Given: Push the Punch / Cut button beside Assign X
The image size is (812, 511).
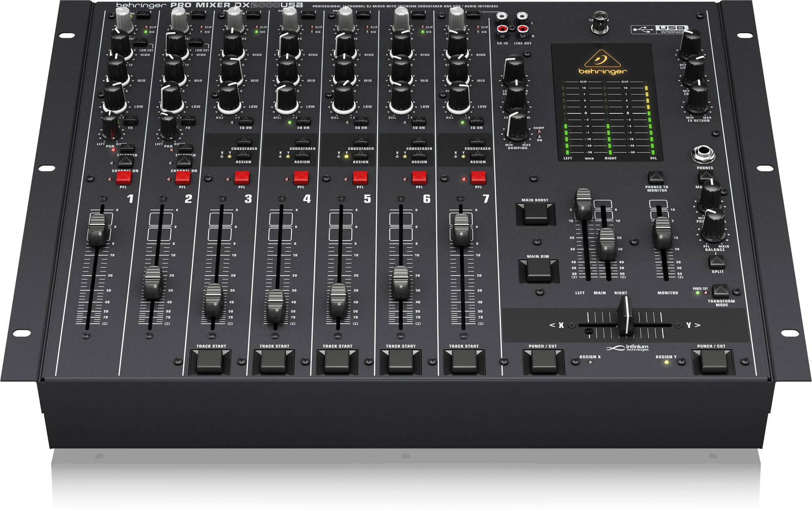Looking at the screenshot, I should point(544,362).
